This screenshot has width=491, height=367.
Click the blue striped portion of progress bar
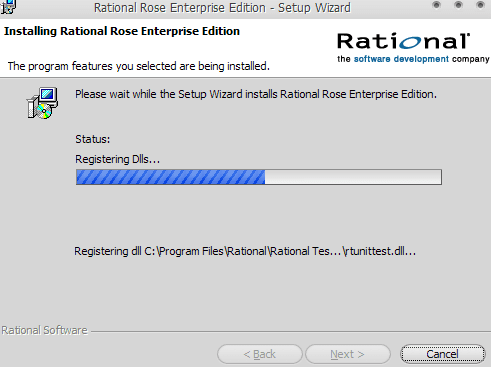(171, 177)
